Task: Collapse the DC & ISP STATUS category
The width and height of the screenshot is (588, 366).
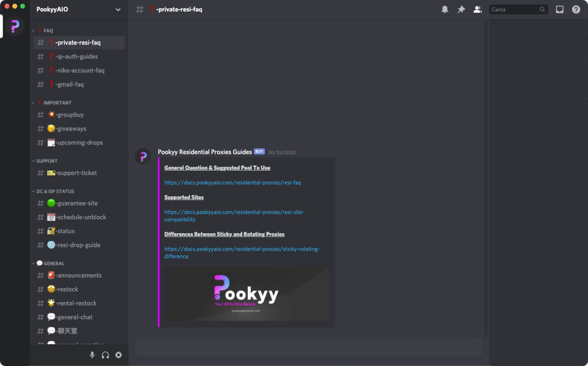Action: click(x=55, y=191)
